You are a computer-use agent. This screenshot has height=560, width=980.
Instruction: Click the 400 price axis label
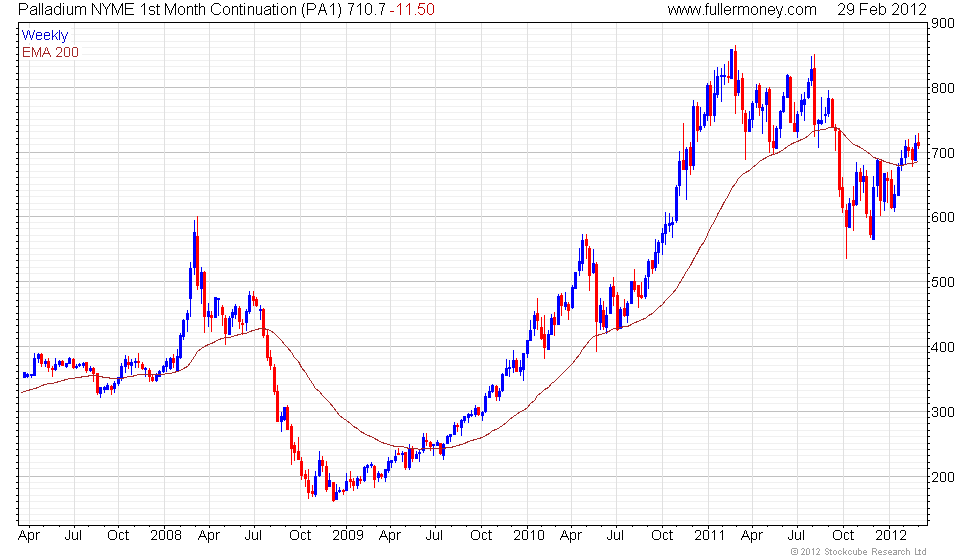[942, 348]
